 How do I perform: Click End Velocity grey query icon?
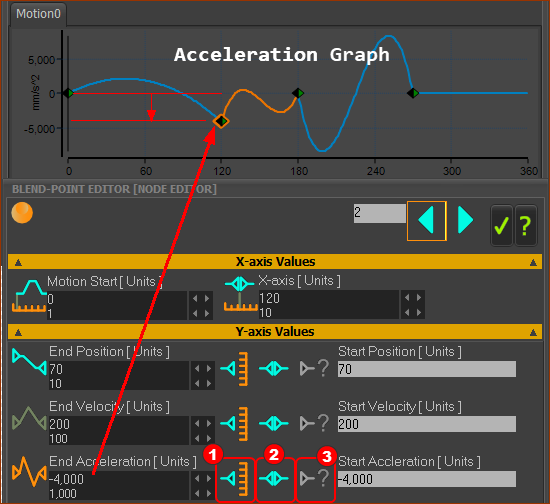click(315, 423)
